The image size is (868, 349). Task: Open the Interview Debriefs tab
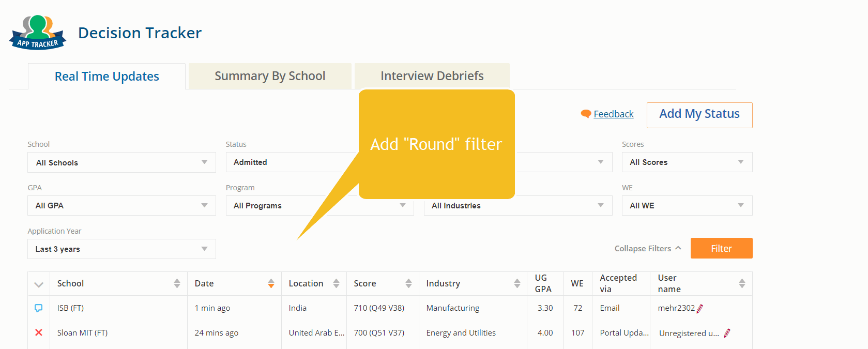tap(432, 76)
